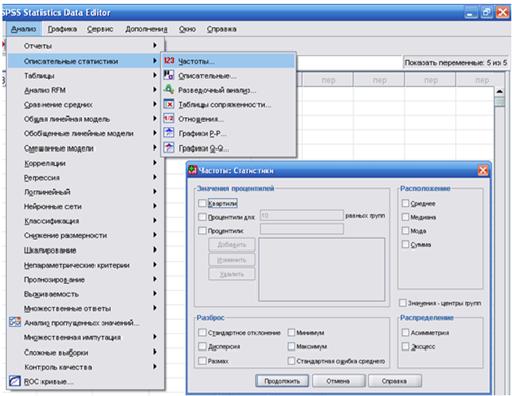The image size is (512, 396).
Task: Click the disabled Добавить button
Action: point(232,245)
